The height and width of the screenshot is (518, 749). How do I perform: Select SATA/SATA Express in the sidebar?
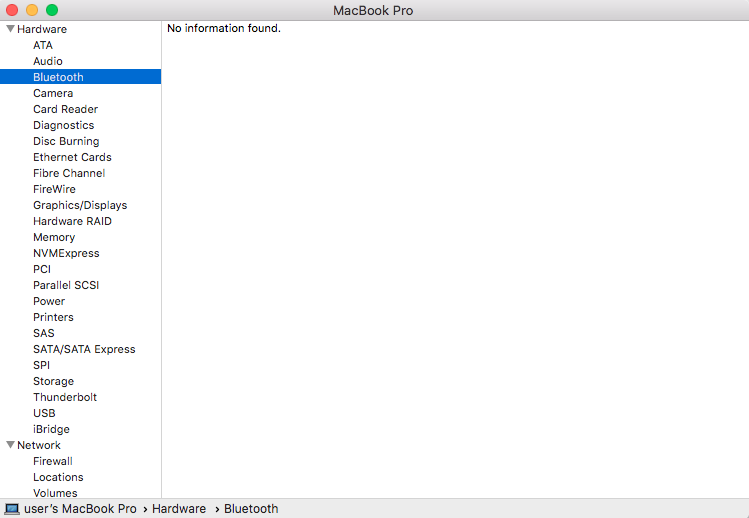coord(84,349)
